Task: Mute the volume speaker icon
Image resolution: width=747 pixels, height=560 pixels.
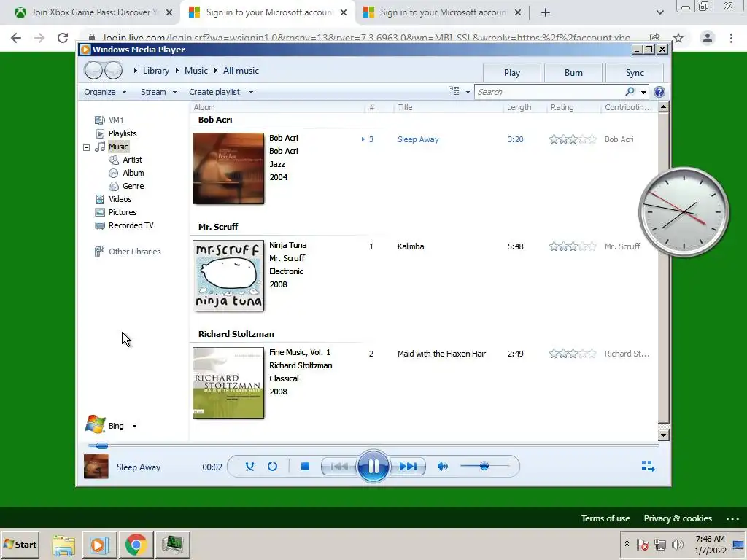Action: point(443,467)
